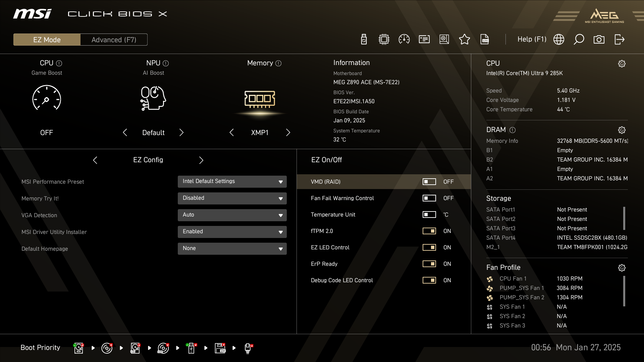
Task: Toggle the ErP Ready switch
Action: pyautogui.click(x=429, y=264)
